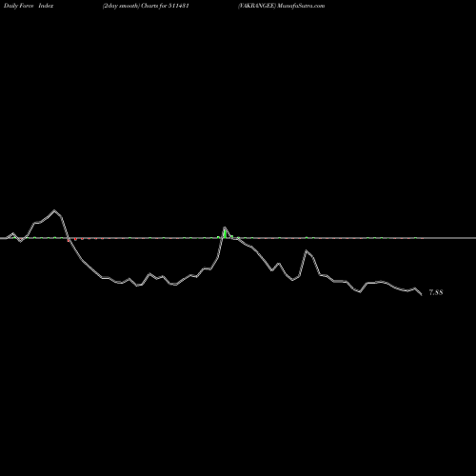476x476 pixels.
Task: Click the green spike bar on zero line
Action: [x=225, y=234]
